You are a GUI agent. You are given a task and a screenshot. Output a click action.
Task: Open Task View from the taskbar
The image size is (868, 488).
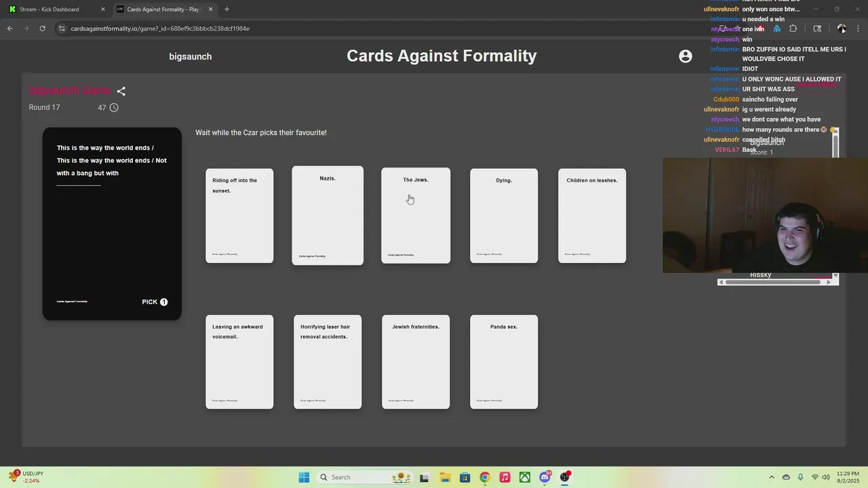pyautogui.click(x=424, y=477)
